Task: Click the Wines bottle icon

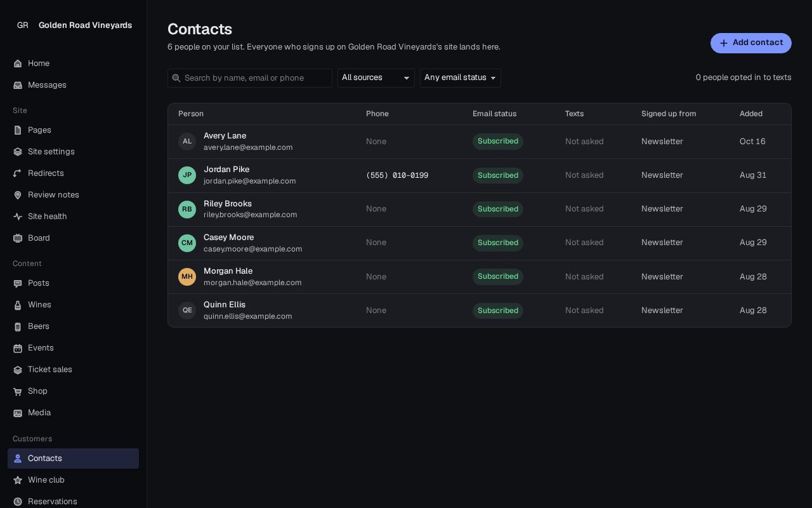Action: click(18, 305)
